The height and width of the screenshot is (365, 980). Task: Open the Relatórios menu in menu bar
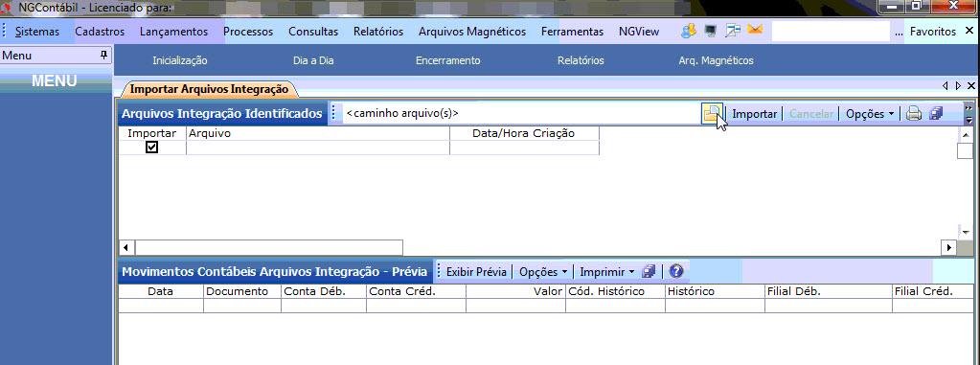[x=378, y=32]
